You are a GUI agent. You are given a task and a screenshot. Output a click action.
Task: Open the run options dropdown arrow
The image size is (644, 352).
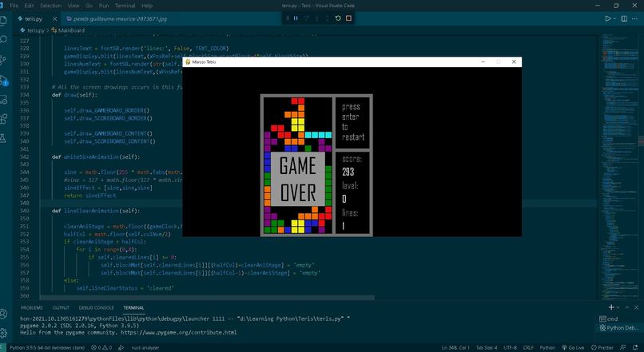[x=615, y=19]
